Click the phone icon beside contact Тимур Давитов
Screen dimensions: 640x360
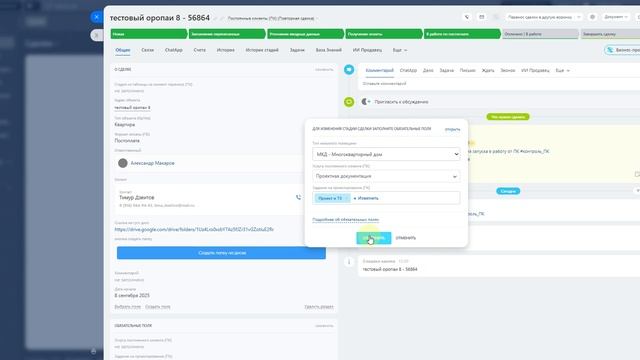coord(298,197)
